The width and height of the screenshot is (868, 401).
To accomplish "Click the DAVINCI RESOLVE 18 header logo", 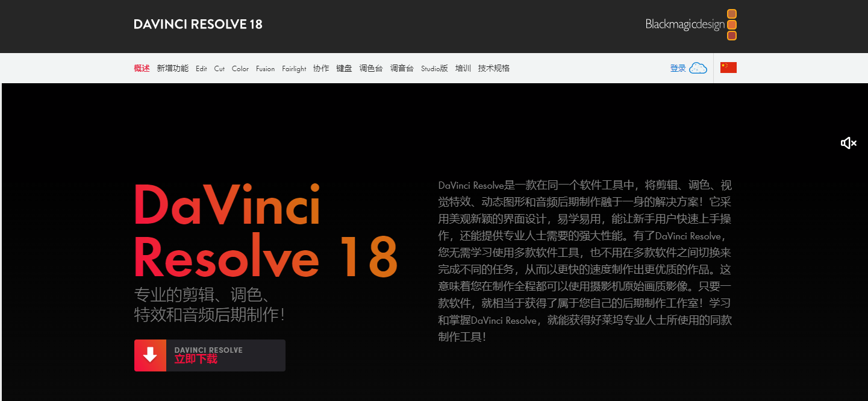I will pyautogui.click(x=198, y=24).
